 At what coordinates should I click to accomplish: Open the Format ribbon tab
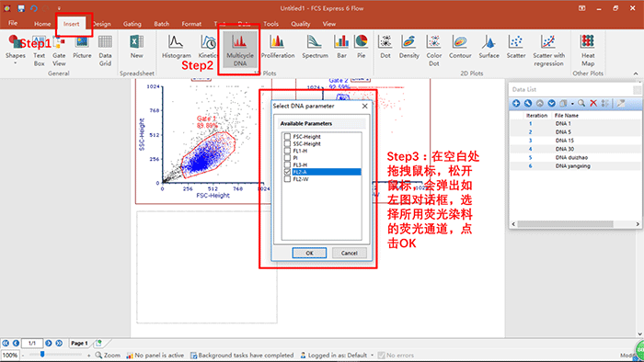(x=191, y=24)
